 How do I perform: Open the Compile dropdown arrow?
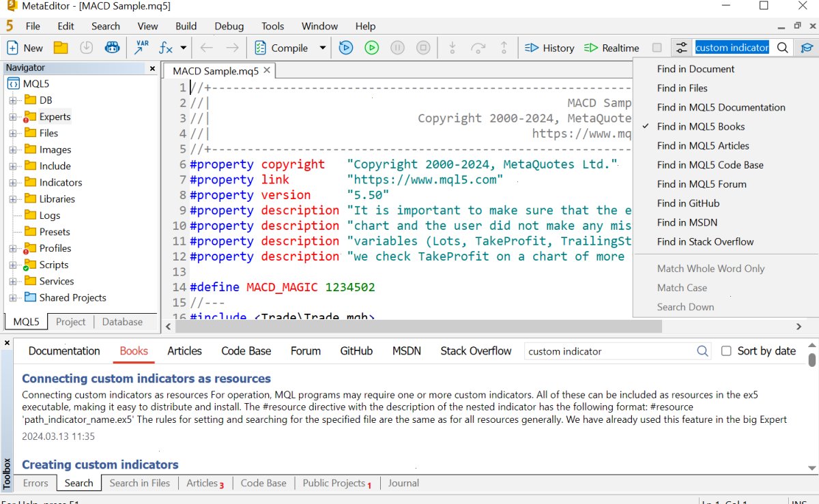pos(323,48)
